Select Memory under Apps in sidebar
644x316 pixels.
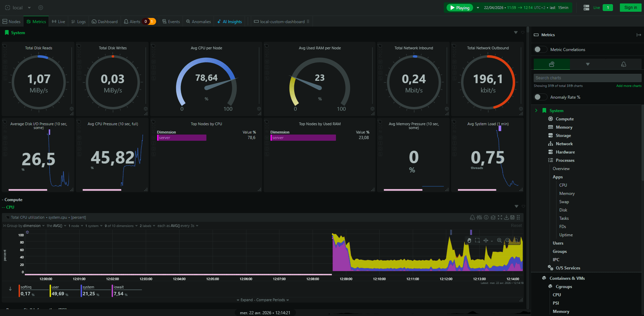(567, 194)
